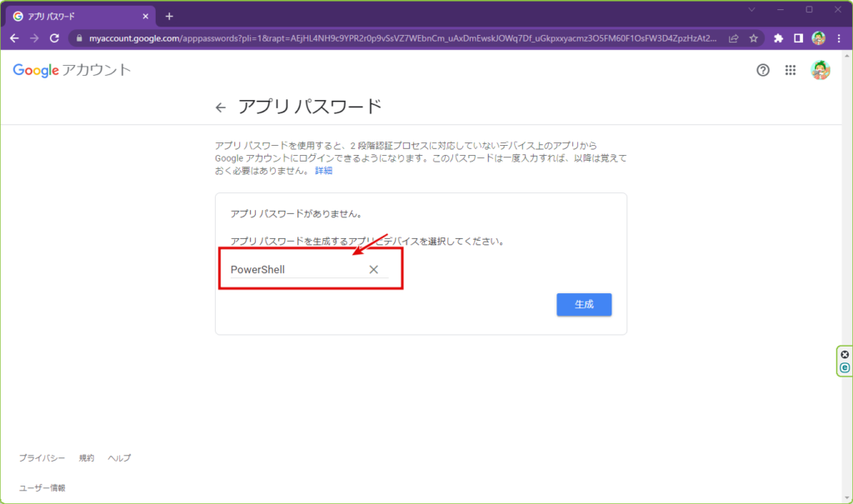Go back from アプリ パスワード page arrow
The image size is (853, 504).
[x=220, y=107]
